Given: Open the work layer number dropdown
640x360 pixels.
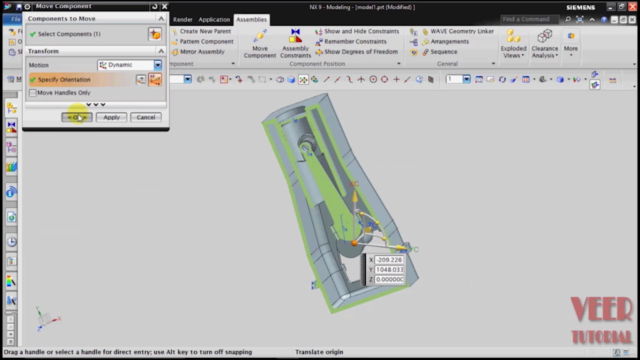Looking at the screenshot, I should pos(467,79).
